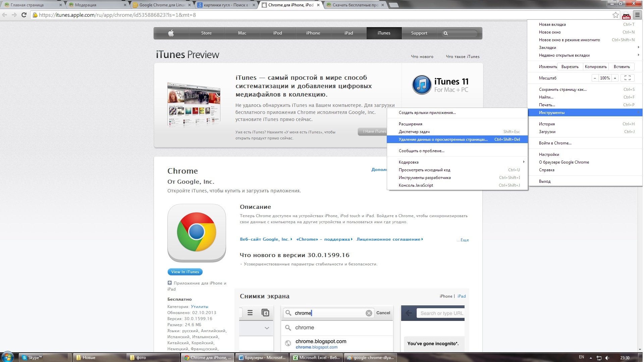This screenshot has height=362, width=644.
Task: Increase zoom with the plus button
Action: tap(615, 78)
